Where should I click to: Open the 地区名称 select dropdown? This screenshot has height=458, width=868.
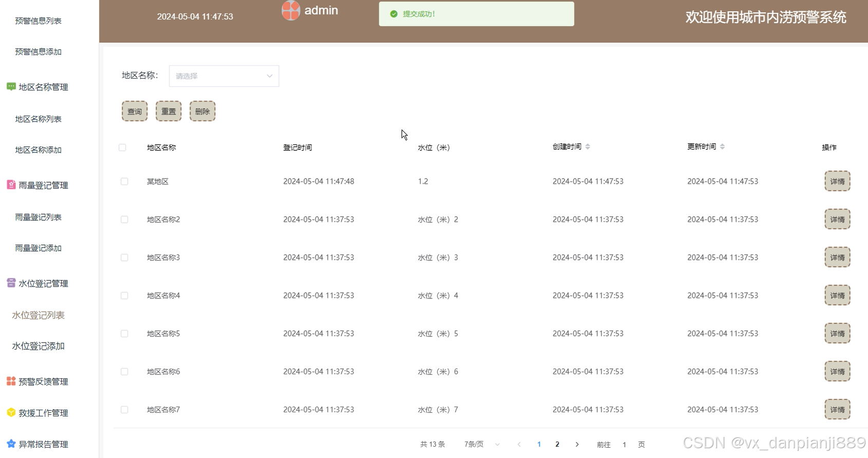[224, 76]
